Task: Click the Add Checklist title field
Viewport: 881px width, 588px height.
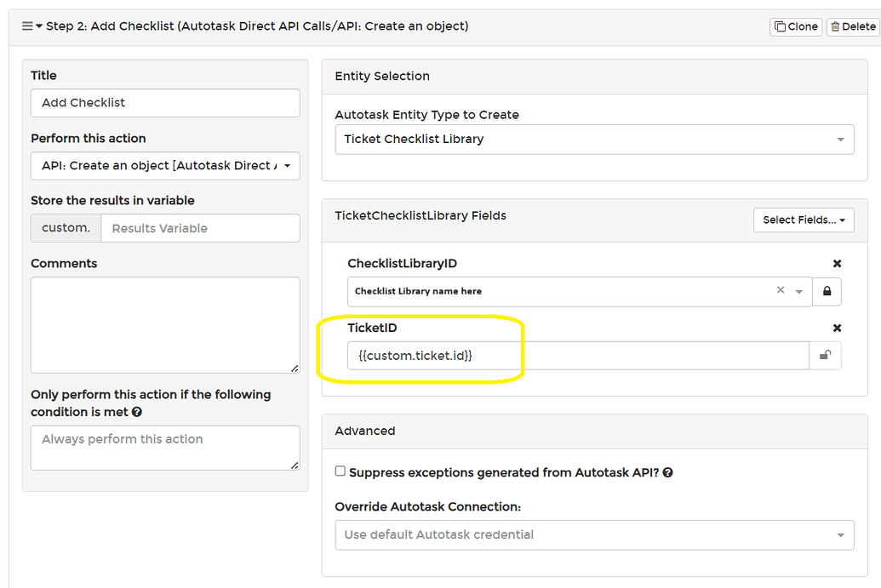Action: tap(164, 103)
